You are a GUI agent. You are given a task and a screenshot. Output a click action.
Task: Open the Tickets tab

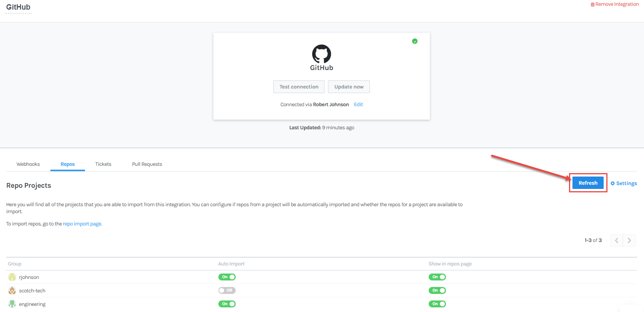tap(103, 164)
